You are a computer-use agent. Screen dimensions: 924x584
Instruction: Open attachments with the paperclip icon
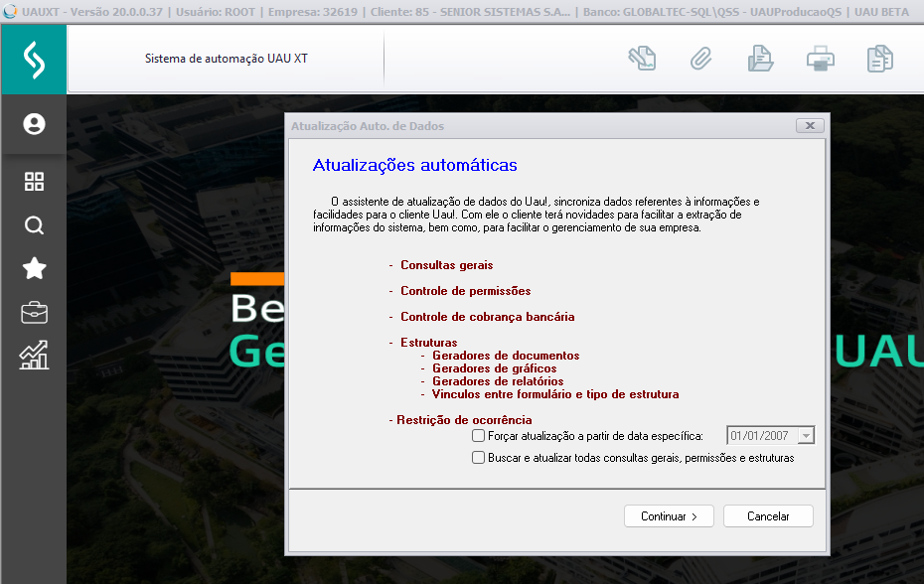click(701, 59)
